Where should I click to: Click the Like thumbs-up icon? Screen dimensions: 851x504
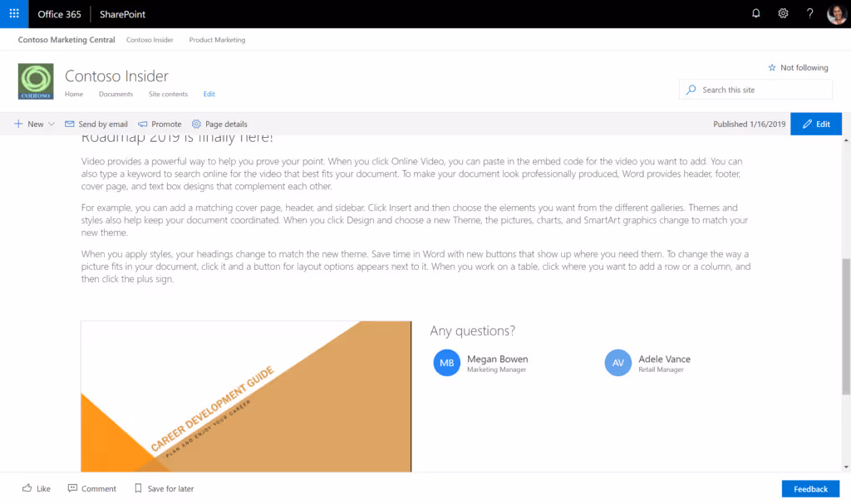pyautogui.click(x=27, y=488)
